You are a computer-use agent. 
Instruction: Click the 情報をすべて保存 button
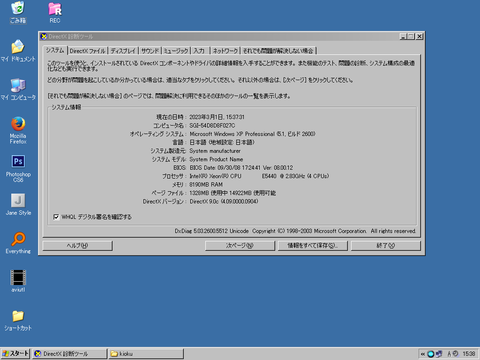312,246
